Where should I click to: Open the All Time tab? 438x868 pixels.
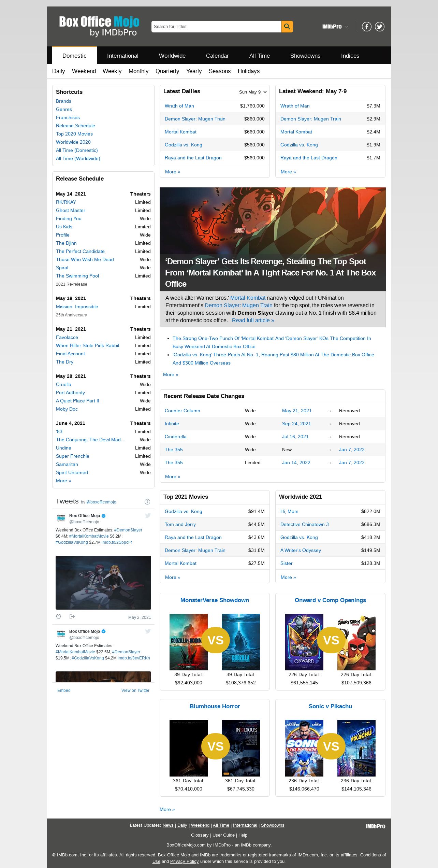coord(260,56)
